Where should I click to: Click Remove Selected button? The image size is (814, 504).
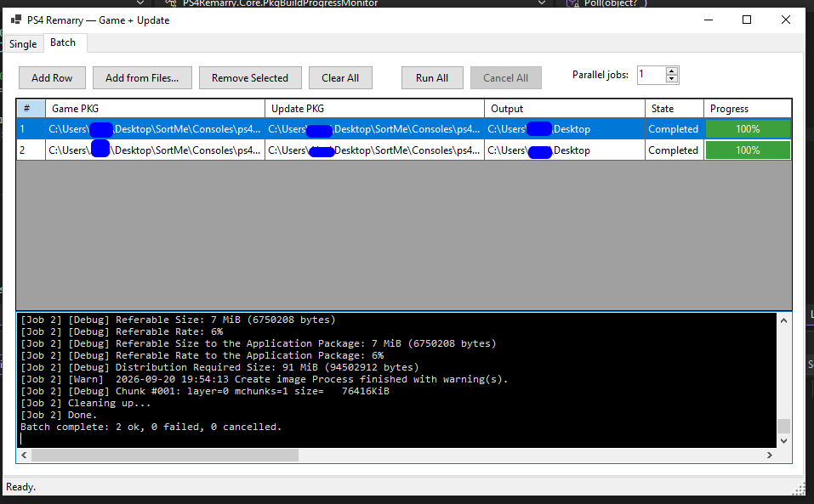(x=250, y=78)
